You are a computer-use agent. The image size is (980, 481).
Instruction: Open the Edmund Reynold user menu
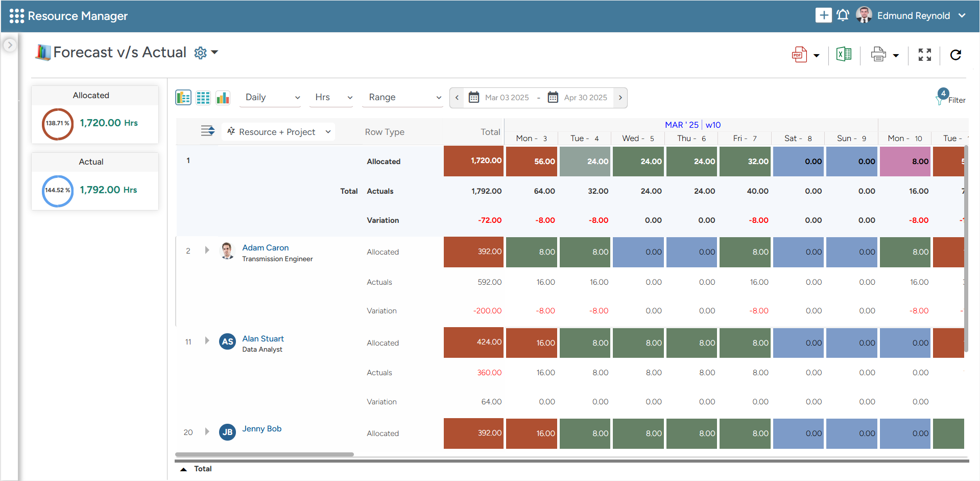[x=913, y=16]
